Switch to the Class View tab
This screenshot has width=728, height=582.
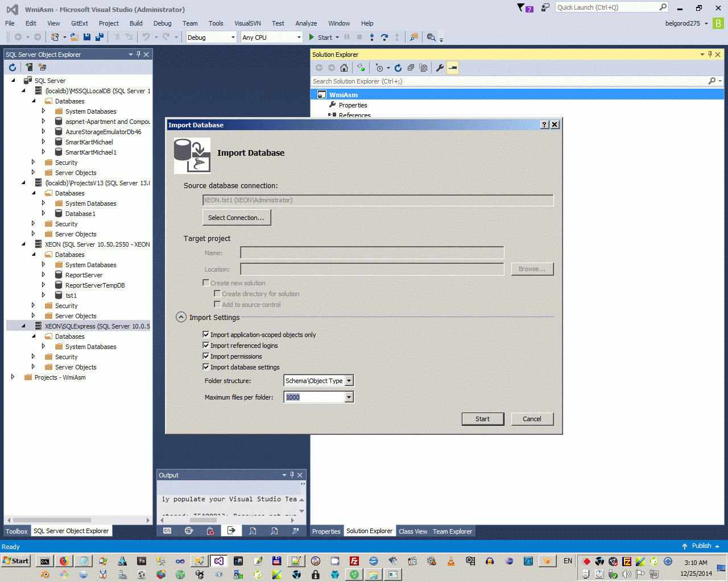[413, 531]
